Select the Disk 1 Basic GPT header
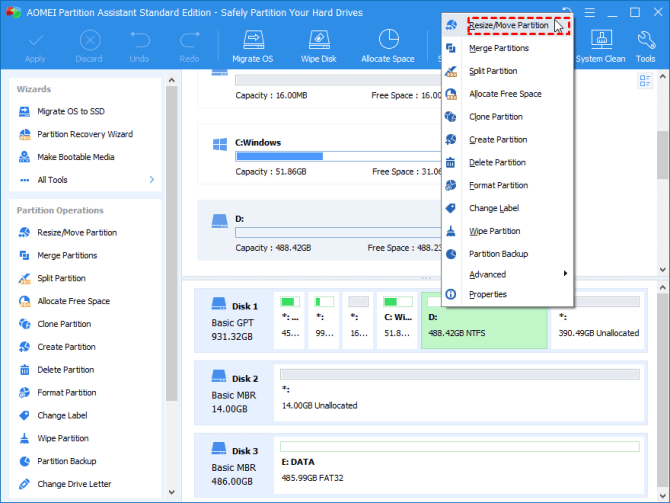This screenshot has height=503, width=670. (234, 321)
